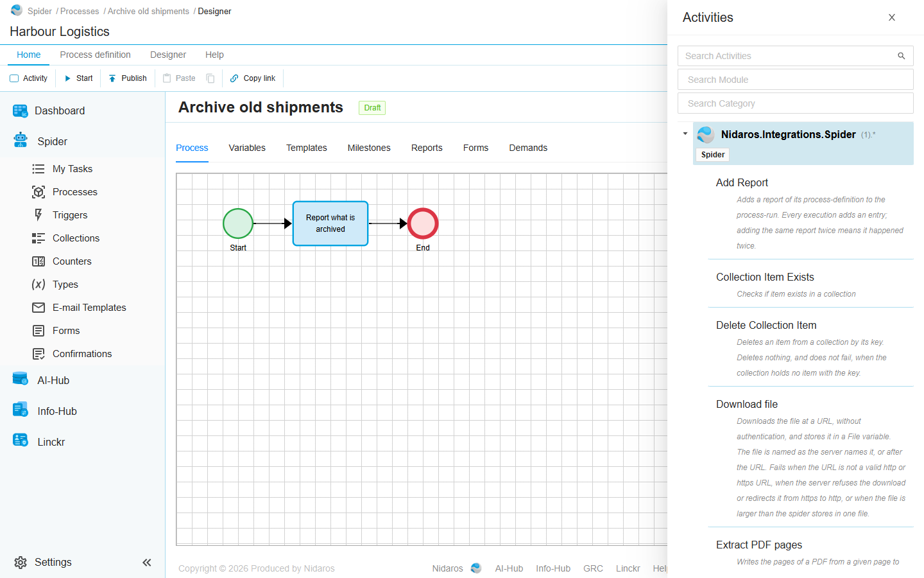Click the search magnifier in Activities

coord(901,56)
